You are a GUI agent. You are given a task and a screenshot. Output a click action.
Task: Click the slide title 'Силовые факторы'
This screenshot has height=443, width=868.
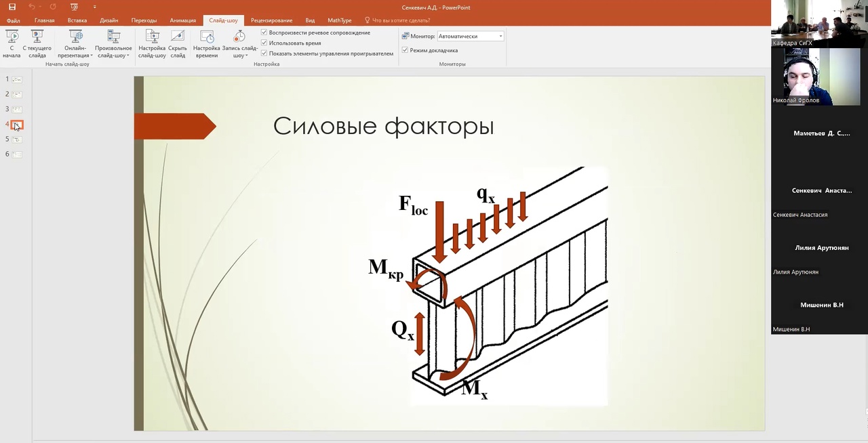pyautogui.click(x=383, y=126)
